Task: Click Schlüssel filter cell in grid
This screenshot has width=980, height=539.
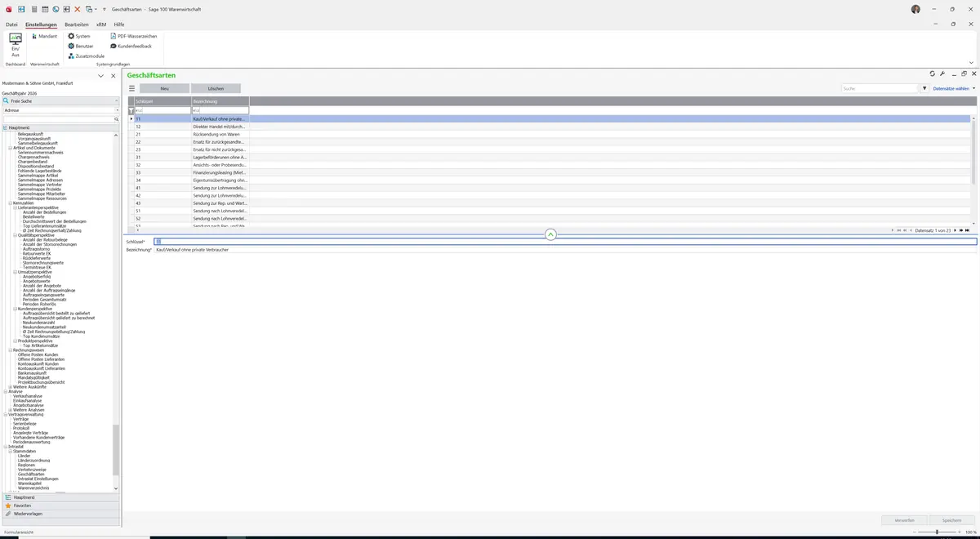Action: [x=163, y=110]
